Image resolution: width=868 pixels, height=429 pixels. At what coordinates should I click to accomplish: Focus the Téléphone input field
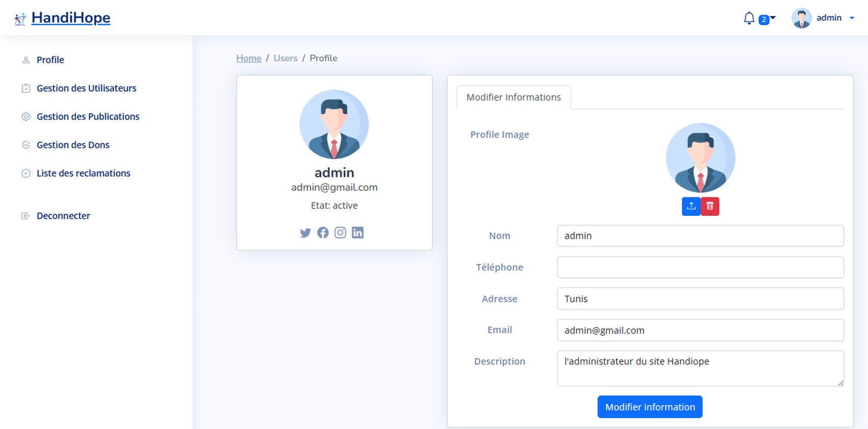[x=700, y=267]
